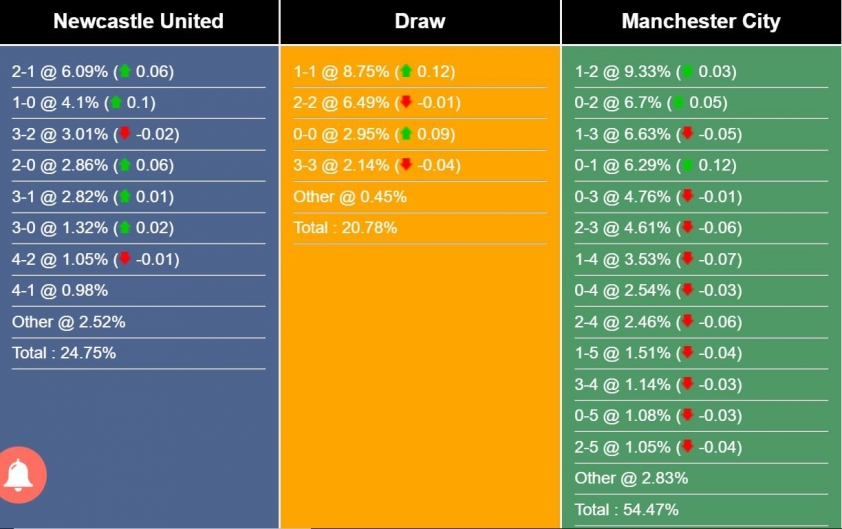Click red down arrow beside 1-3 score
The height and width of the screenshot is (529, 842).
(x=687, y=134)
